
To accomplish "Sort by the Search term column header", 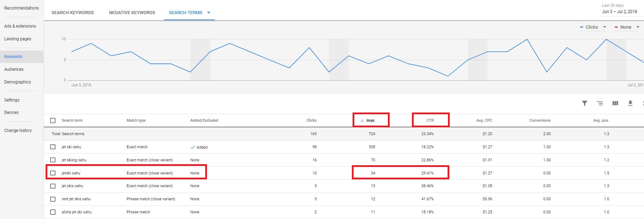I will (x=72, y=121).
